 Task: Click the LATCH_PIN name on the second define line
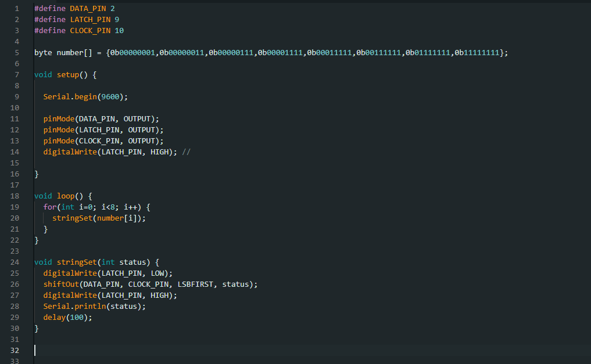pyautogui.click(x=90, y=20)
